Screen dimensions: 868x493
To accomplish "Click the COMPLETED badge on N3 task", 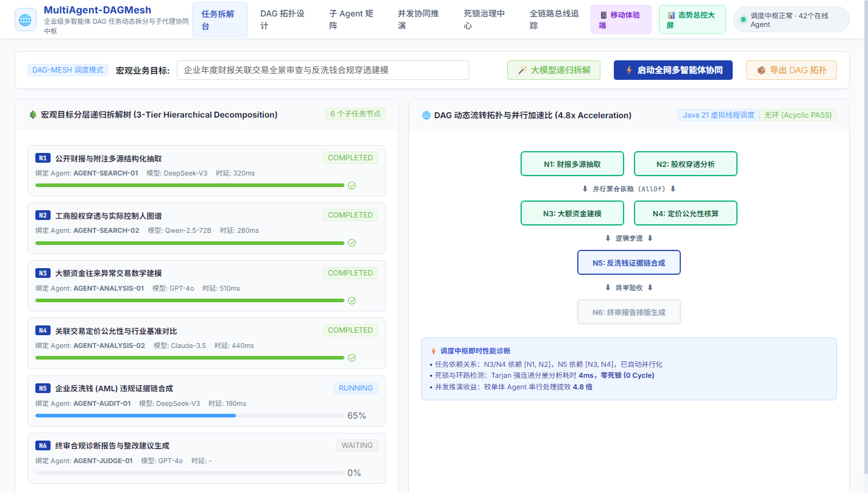I will coord(350,273).
